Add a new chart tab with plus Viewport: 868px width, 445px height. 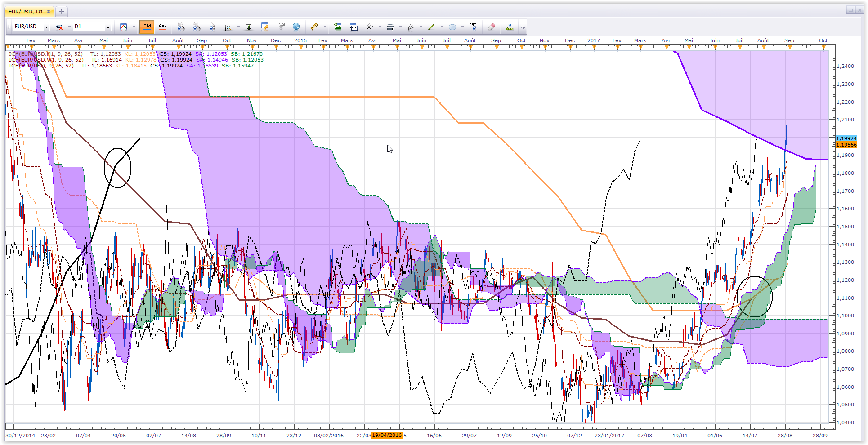[62, 12]
